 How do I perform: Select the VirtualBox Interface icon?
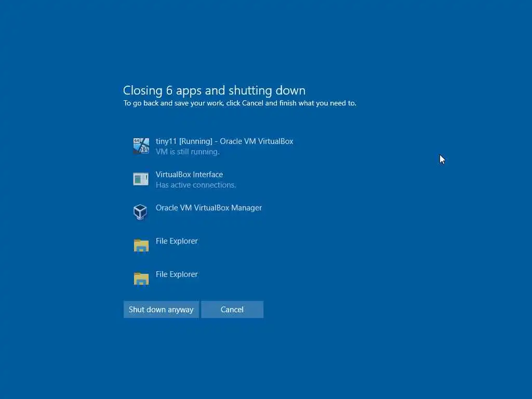(x=141, y=179)
